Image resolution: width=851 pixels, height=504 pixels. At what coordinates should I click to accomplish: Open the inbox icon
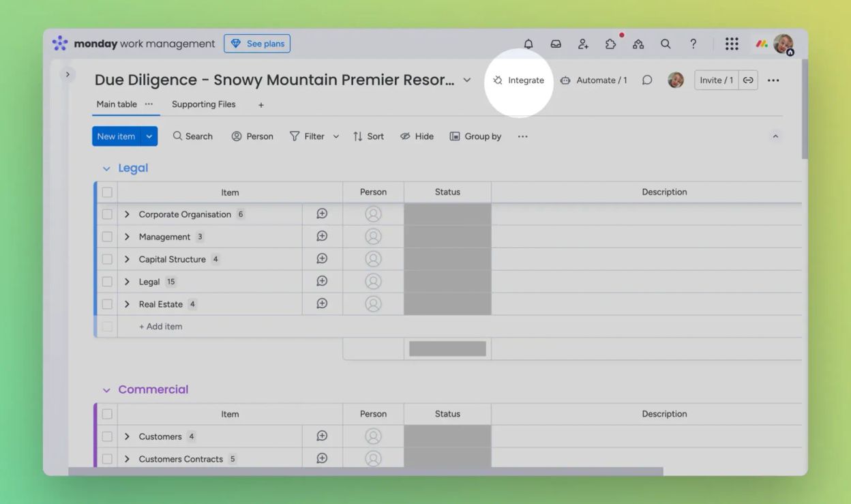(556, 43)
